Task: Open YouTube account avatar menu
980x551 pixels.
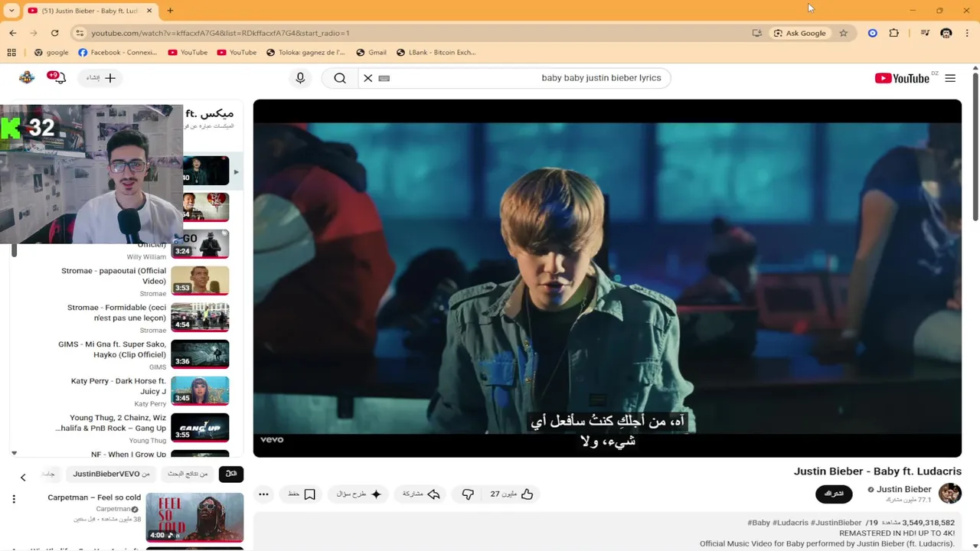Action: 27,77
